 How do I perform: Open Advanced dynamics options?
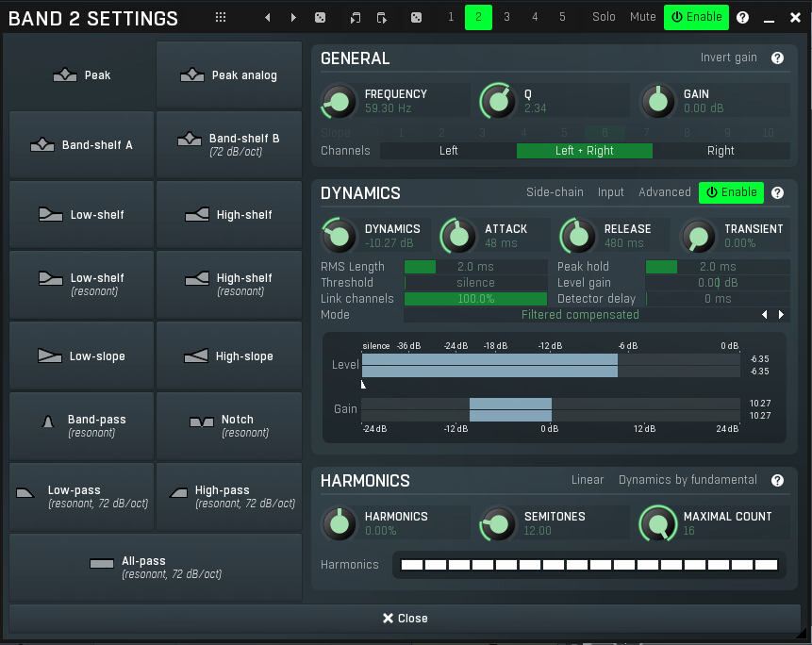click(665, 192)
